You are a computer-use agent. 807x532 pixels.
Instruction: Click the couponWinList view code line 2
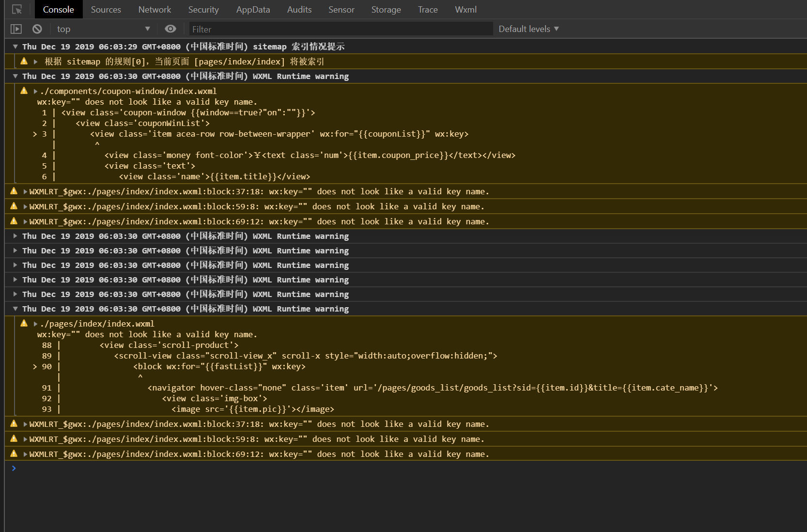click(142, 123)
